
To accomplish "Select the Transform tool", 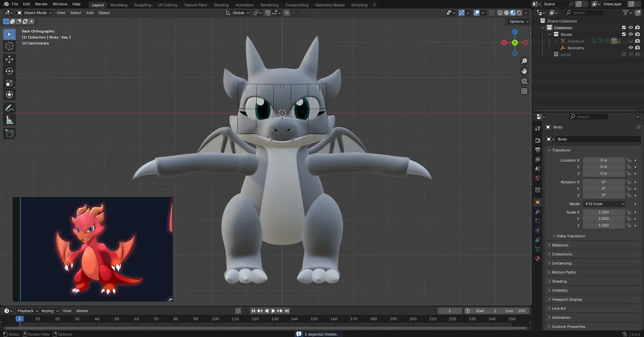I will tap(9, 95).
